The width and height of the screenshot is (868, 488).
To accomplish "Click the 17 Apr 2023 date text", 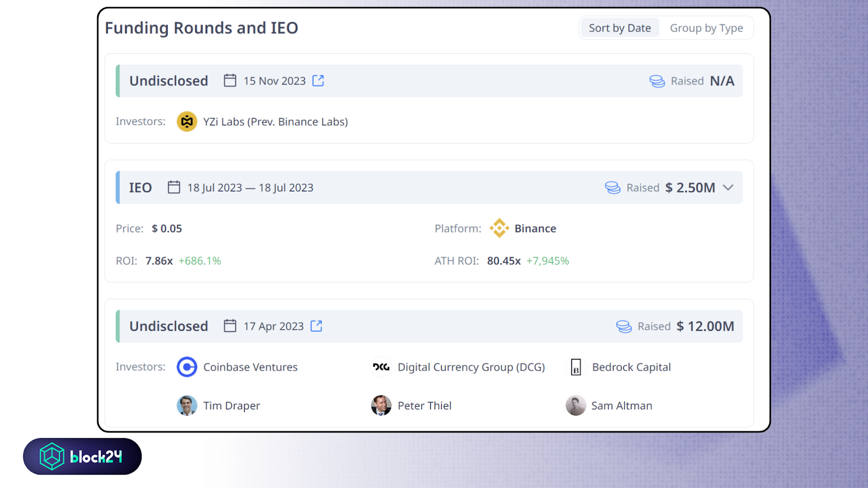I will (x=273, y=326).
